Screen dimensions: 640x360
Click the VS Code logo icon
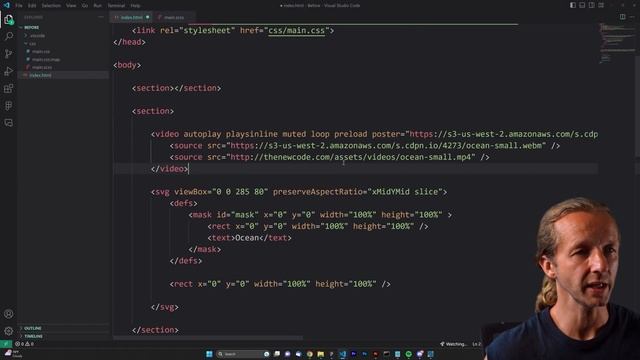click(7, 5)
